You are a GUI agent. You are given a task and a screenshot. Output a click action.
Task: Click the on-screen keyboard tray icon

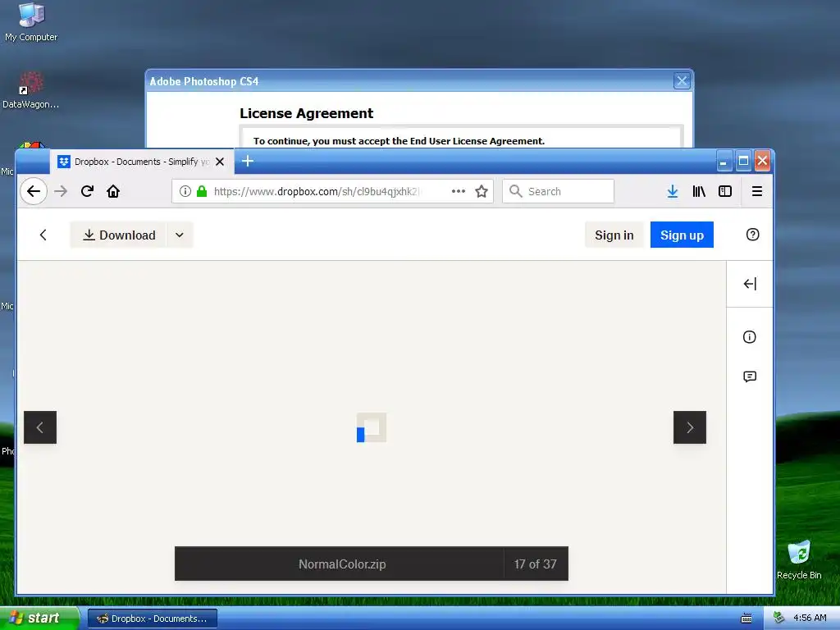pyautogui.click(x=746, y=619)
